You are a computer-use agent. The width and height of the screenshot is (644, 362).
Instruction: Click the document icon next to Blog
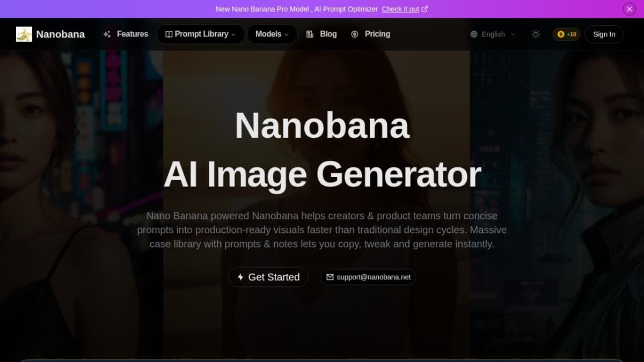coord(309,34)
